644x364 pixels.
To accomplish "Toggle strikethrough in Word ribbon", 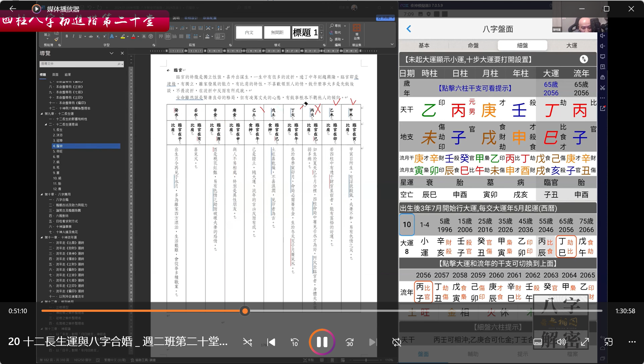I will 91,36.
